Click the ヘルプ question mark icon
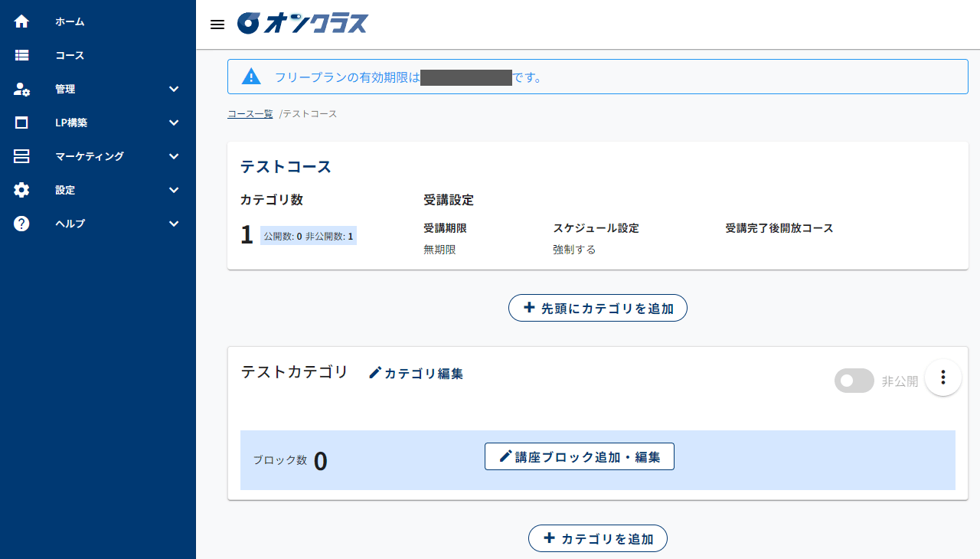 click(x=21, y=224)
